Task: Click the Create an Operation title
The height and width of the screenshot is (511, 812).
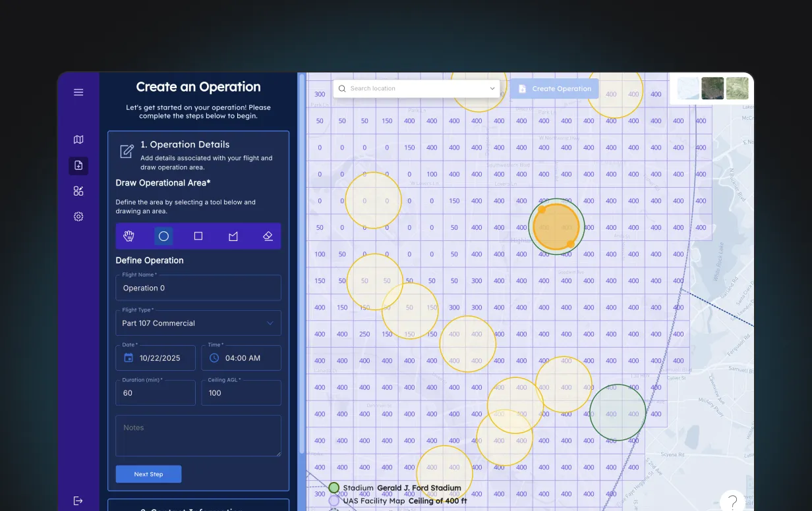Action: [198, 87]
